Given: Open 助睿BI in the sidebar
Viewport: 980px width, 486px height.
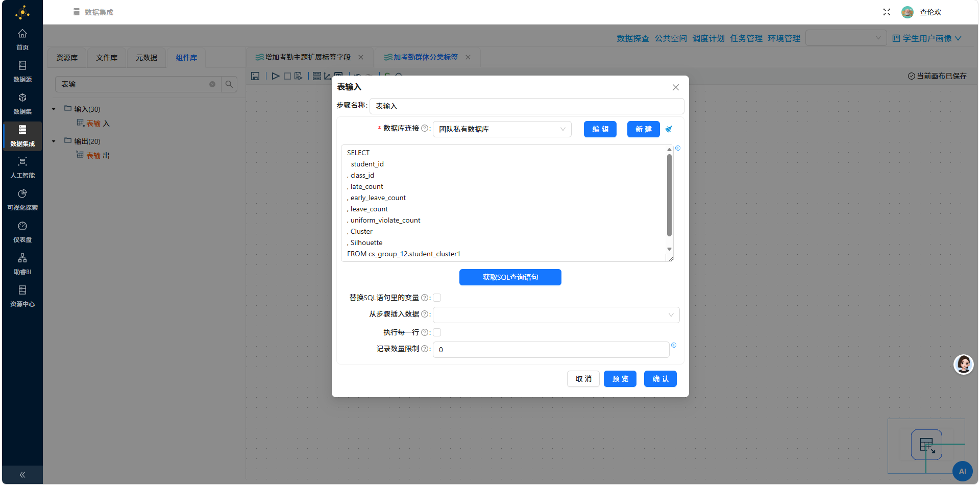Looking at the screenshot, I should click(22, 264).
